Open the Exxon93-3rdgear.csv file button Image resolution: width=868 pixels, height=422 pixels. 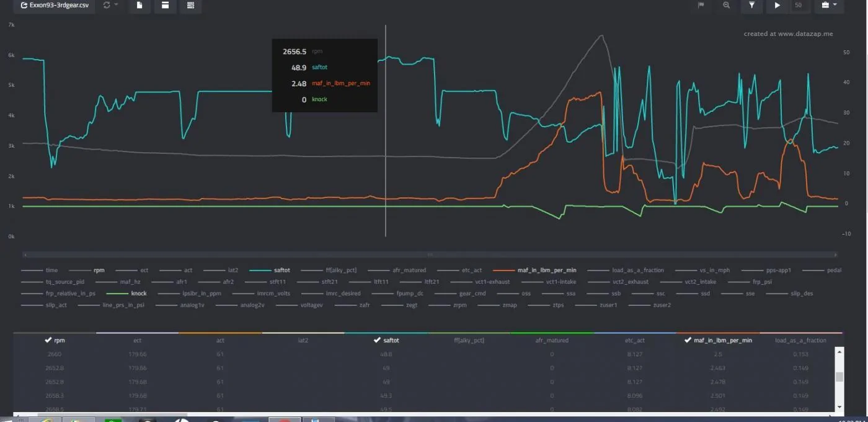pyautogui.click(x=54, y=5)
